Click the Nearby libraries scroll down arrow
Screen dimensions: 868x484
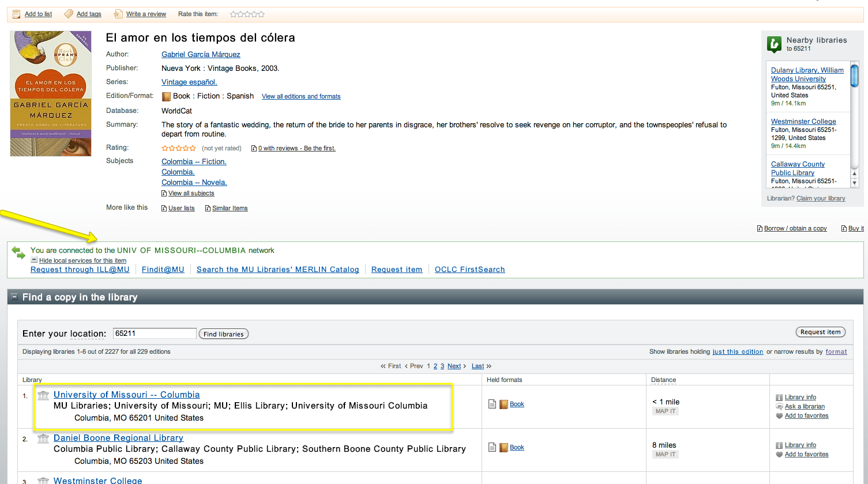[855, 183]
